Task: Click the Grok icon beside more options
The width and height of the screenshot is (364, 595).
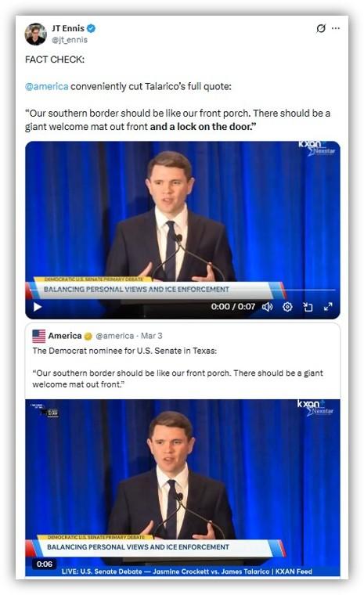Action: coord(321,28)
